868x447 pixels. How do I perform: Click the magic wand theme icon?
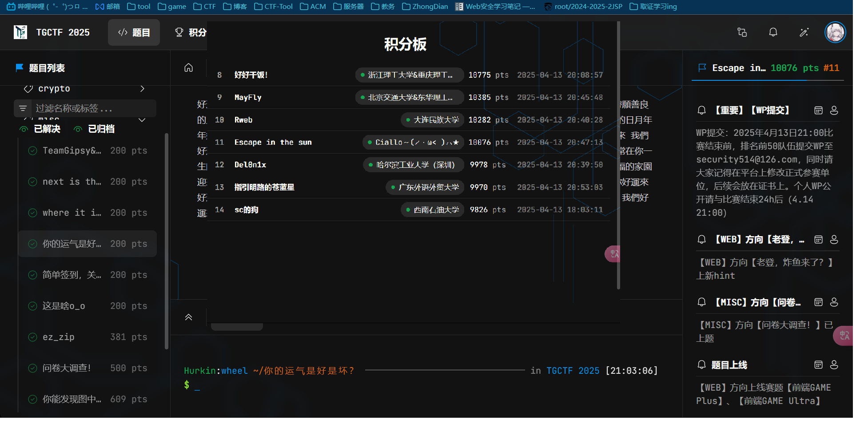tap(804, 32)
